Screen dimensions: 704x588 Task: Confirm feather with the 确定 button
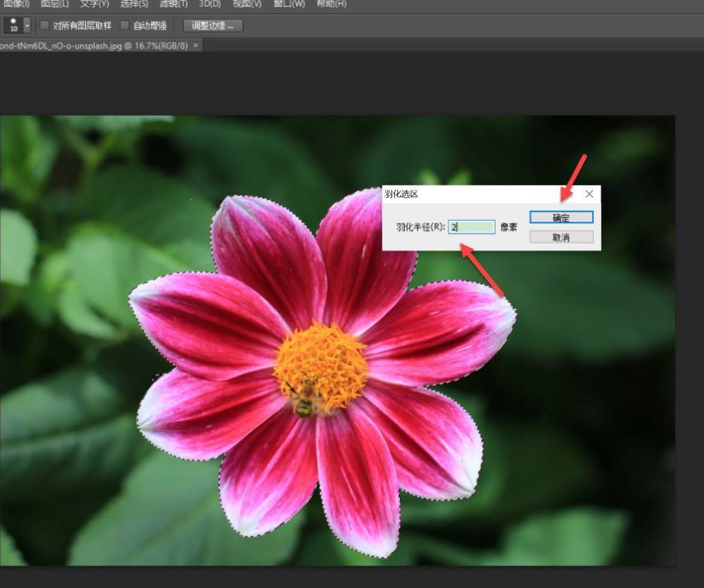[x=561, y=218]
